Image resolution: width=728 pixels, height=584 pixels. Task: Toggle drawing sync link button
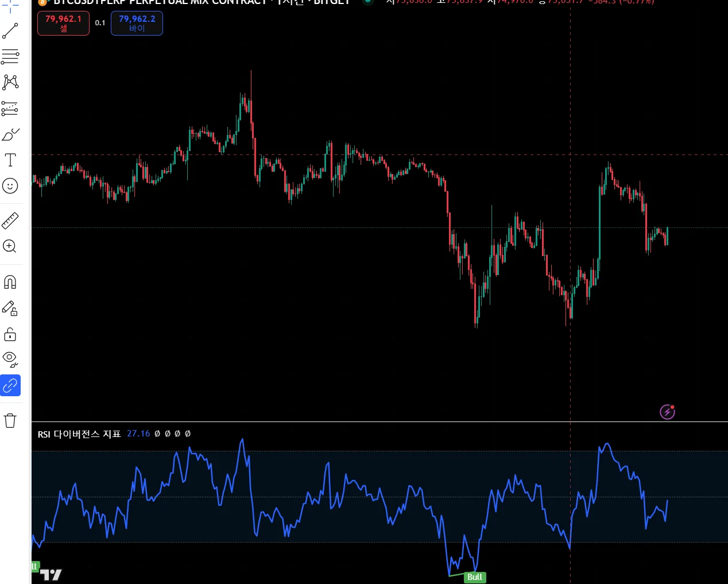pos(10,386)
